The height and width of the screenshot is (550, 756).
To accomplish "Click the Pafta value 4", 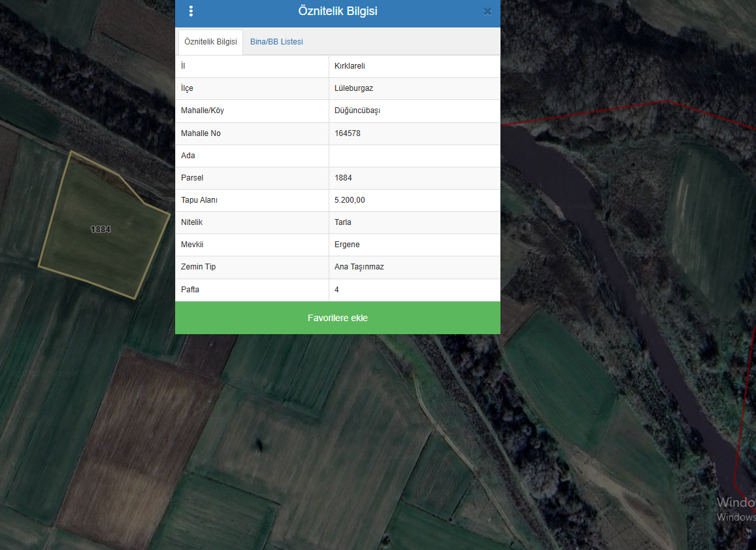I will (337, 289).
